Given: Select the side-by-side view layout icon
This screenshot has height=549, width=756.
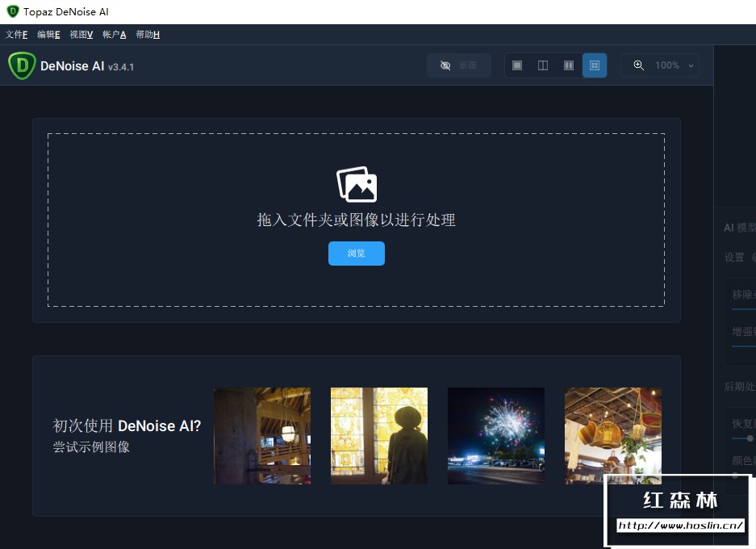Looking at the screenshot, I should tap(569, 65).
